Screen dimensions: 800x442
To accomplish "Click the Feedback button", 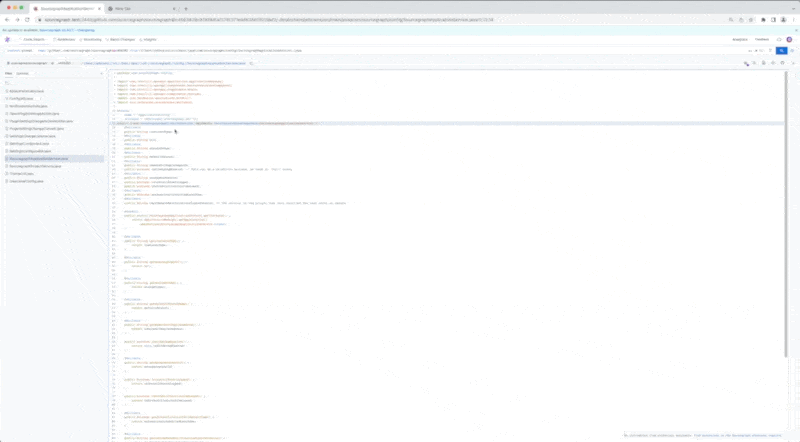I will pyautogui.click(x=762, y=39).
